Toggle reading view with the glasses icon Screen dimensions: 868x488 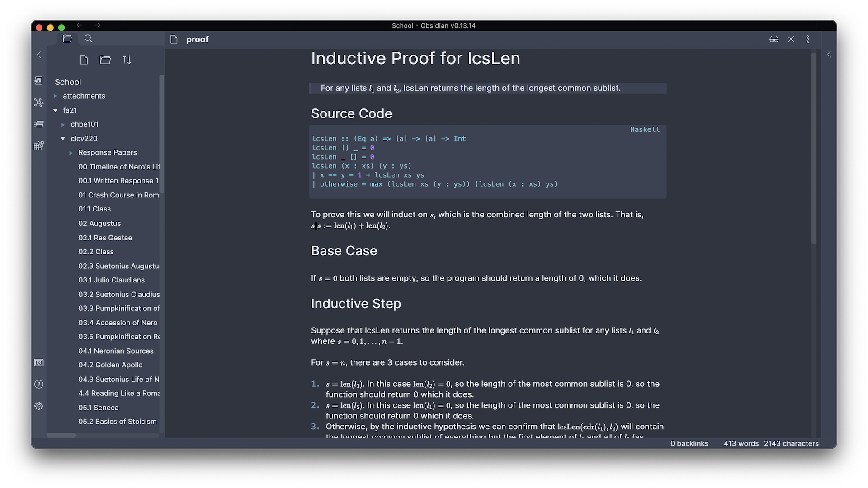pos(774,39)
